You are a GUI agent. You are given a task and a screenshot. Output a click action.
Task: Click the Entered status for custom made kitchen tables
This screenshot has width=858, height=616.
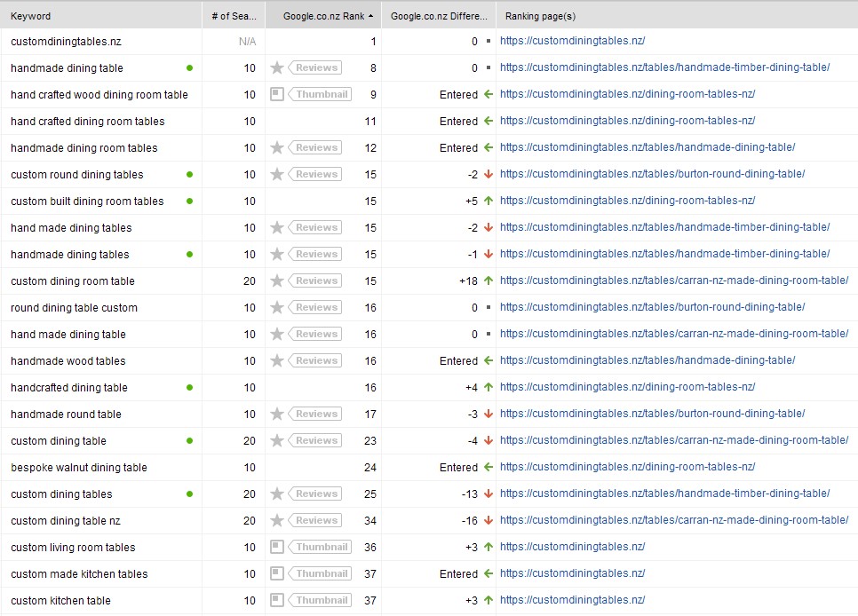[458, 574]
